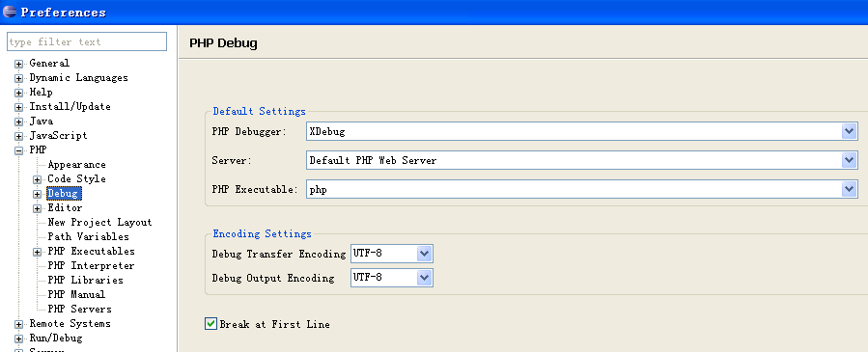Viewport: 868px width, 352px height.
Task: Expand the Java preferences node
Action: [x=18, y=122]
